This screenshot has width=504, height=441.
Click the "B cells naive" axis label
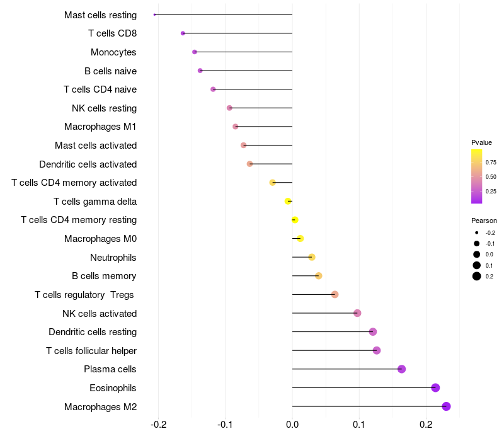(110, 71)
